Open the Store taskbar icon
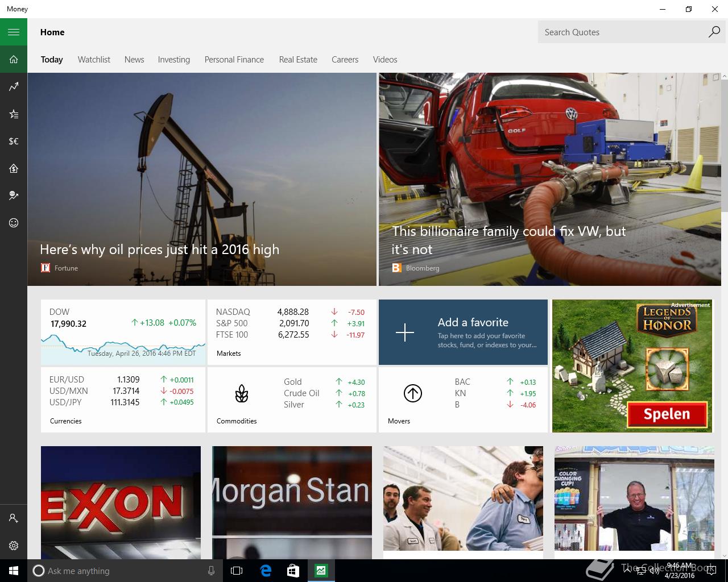Viewport: 728px width, 582px height. click(293, 571)
